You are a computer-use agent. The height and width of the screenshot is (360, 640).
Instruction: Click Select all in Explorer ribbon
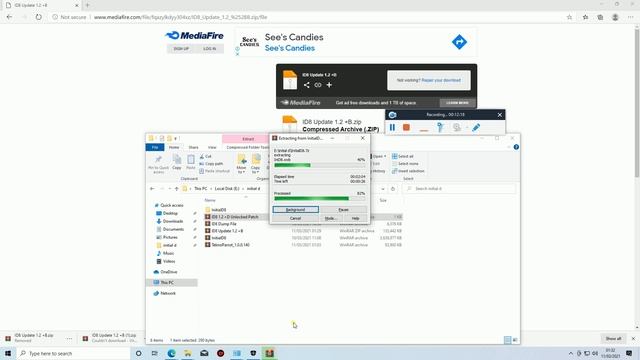(403, 156)
